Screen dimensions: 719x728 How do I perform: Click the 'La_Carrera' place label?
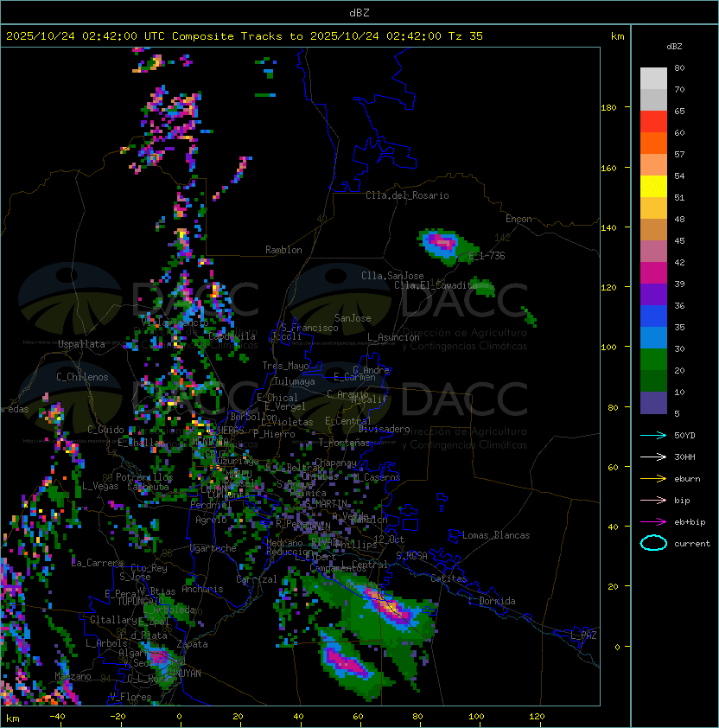coord(98,563)
